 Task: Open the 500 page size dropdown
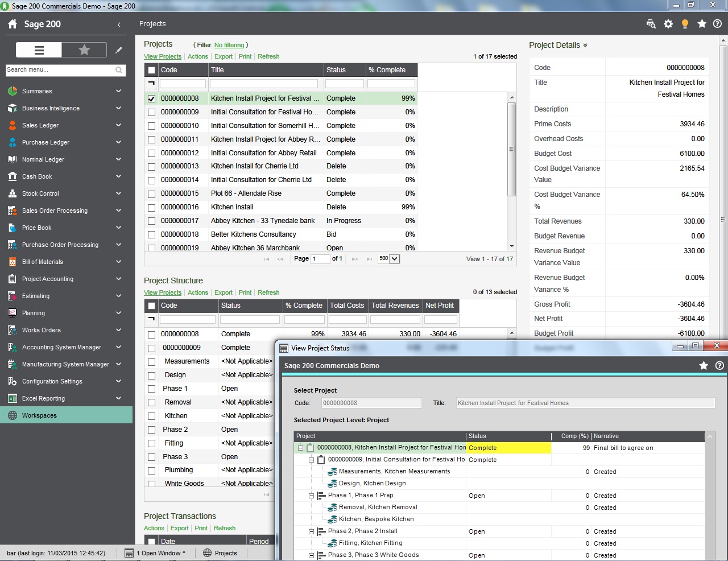(x=394, y=258)
